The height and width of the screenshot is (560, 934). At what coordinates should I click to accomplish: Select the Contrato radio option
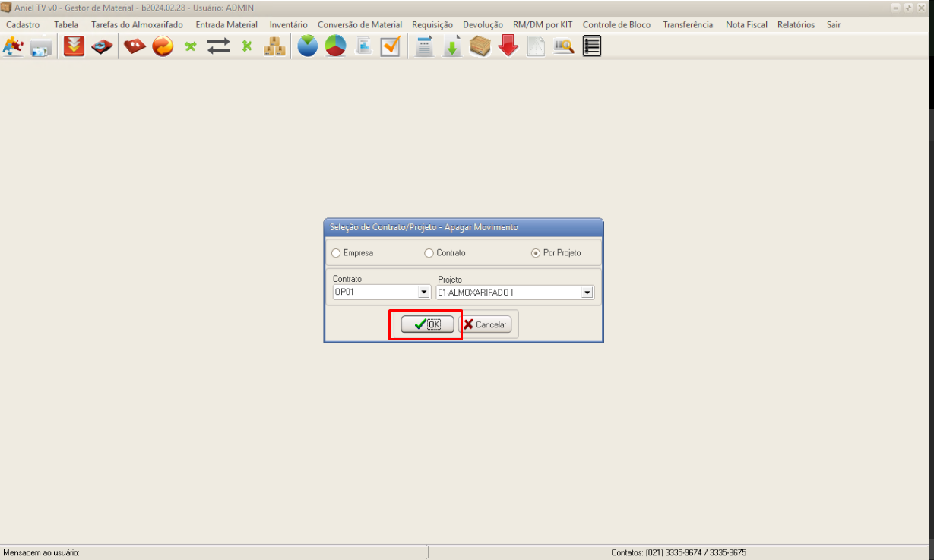pos(429,253)
